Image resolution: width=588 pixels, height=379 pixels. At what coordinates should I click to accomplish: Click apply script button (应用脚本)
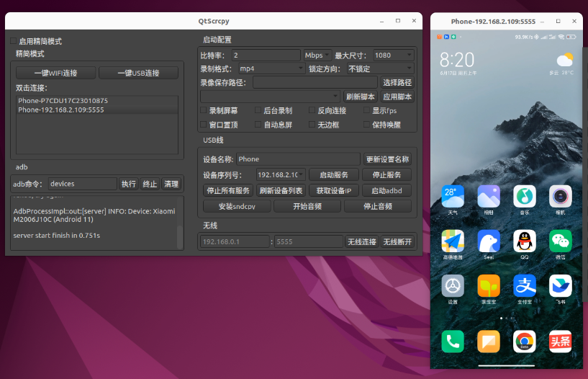397,97
